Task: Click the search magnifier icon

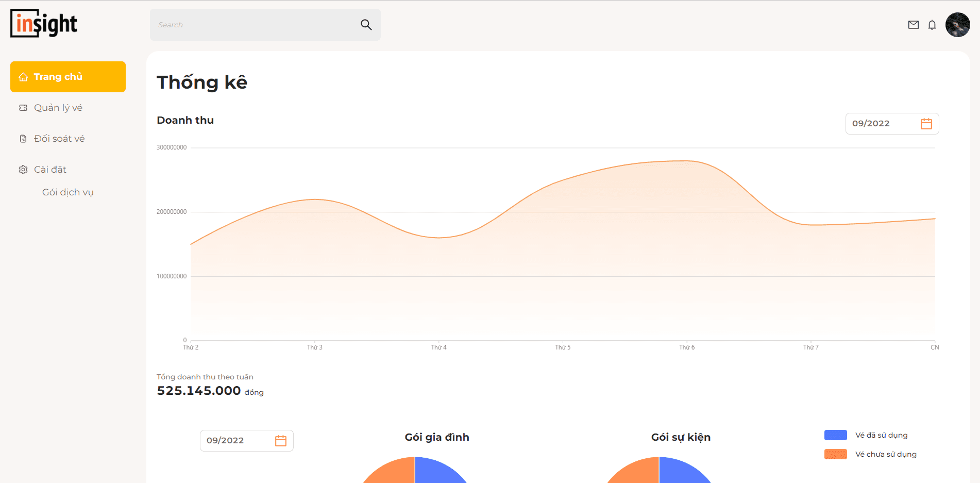Action: pos(366,25)
